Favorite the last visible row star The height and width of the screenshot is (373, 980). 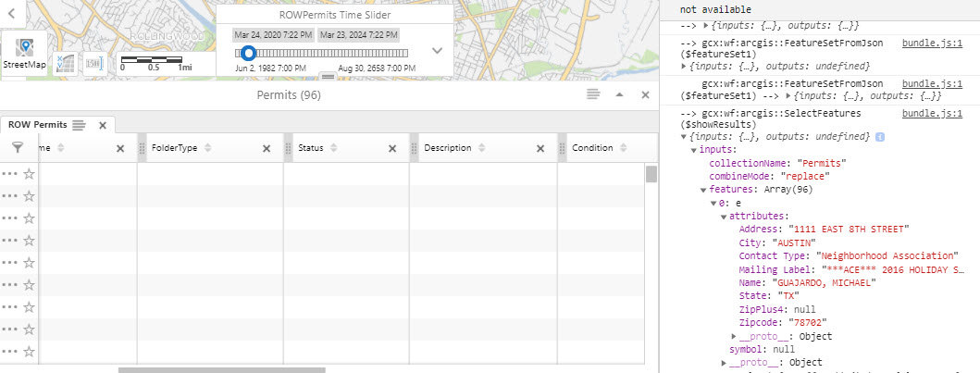point(29,351)
